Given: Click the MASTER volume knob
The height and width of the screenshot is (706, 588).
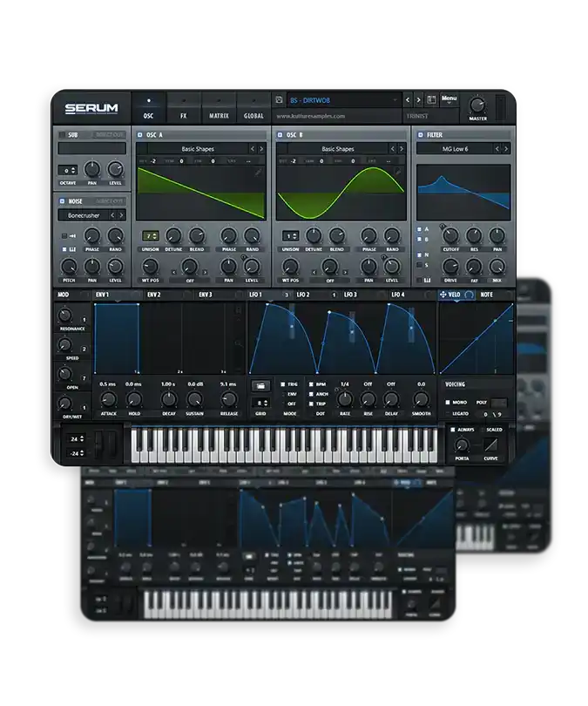Looking at the screenshot, I should tap(477, 105).
